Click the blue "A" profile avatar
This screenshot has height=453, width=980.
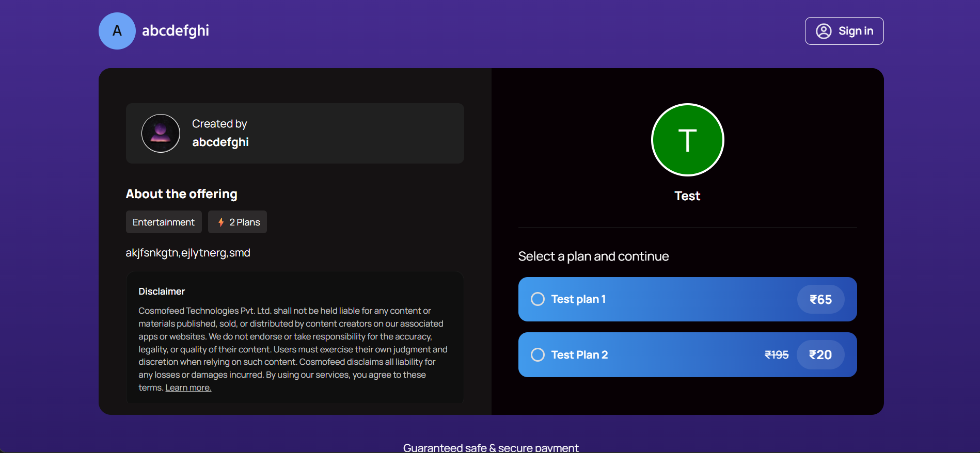[117, 31]
